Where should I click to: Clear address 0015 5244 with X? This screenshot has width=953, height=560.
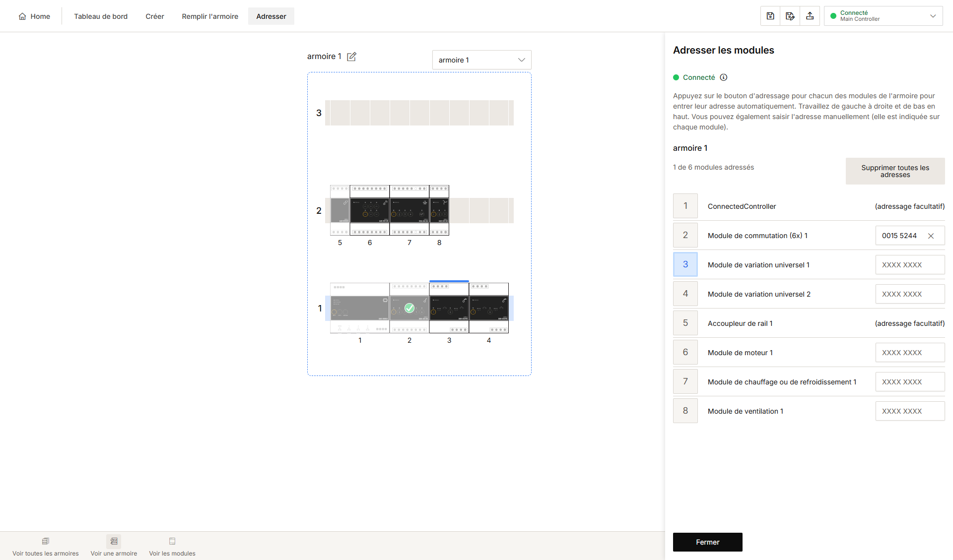pos(931,236)
